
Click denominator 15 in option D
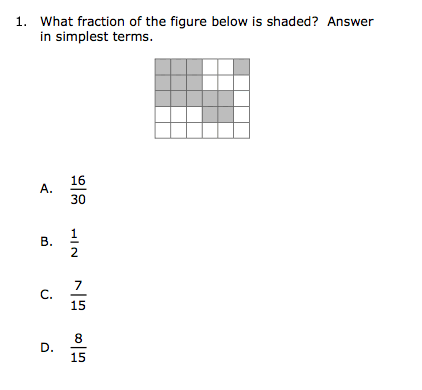tap(78, 357)
